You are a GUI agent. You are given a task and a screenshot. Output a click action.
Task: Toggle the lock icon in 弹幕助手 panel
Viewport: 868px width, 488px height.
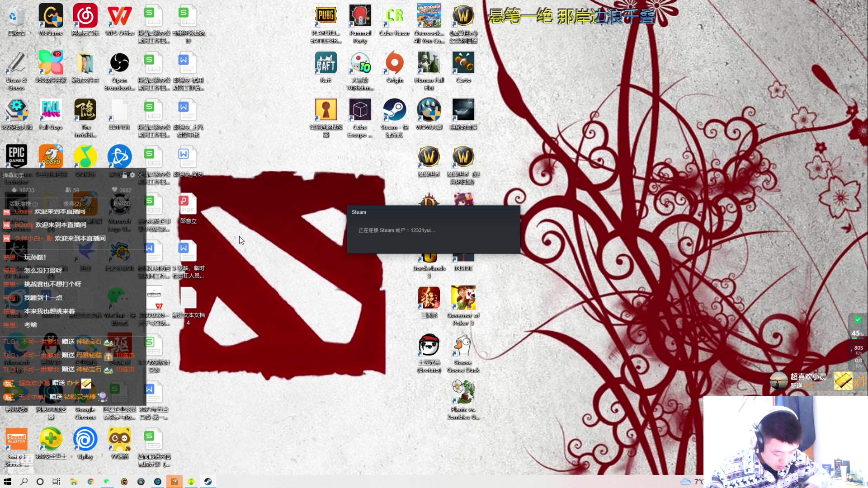(x=125, y=175)
